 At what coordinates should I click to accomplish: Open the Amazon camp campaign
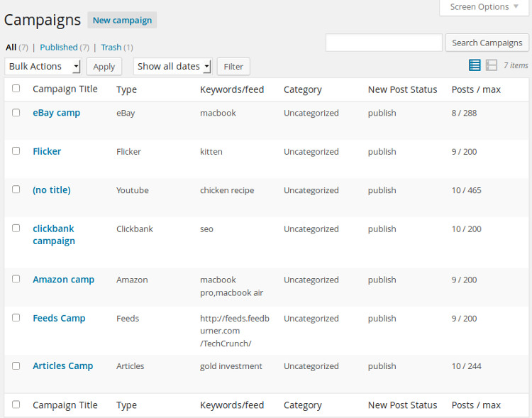coord(63,280)
